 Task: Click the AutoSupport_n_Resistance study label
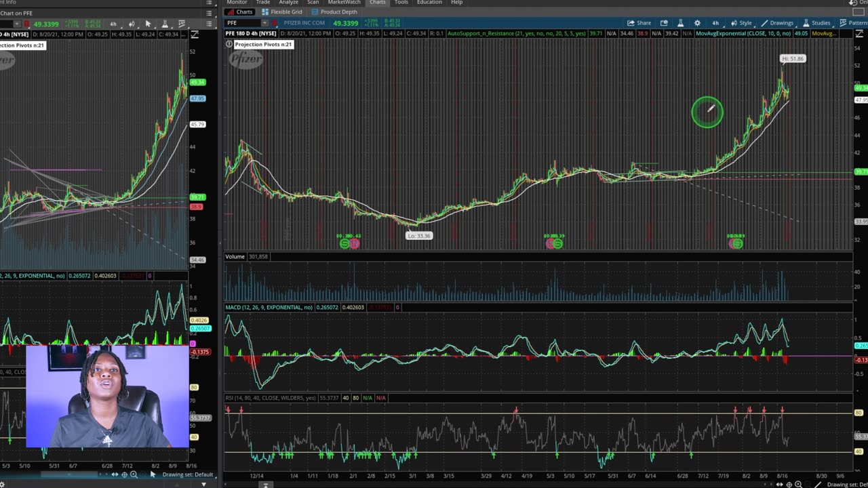point(517,33)
